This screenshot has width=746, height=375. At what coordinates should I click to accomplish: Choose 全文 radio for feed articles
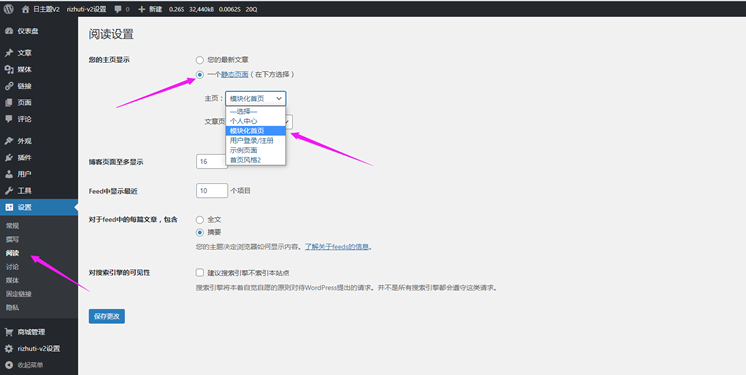point(200,220)
